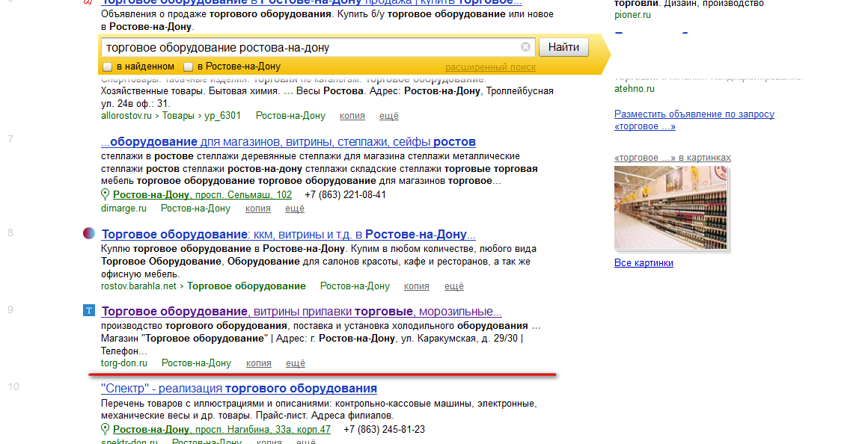Image resolution: width=868 pixels, height=444 pixels.
Task: Open the «Все картинки» link
Action: 644,262
